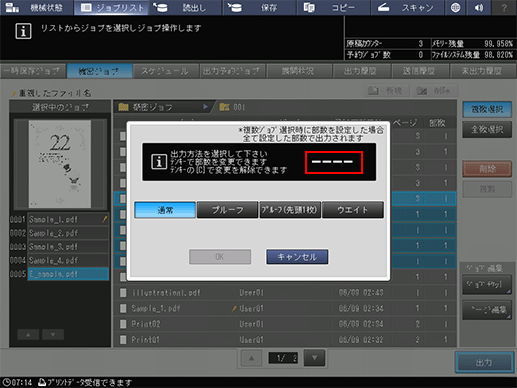Select highlighted E_sample.pdf in selected jobs
Image resolution: width=517 pixels, height=388 pixels.
coord(68,274)
